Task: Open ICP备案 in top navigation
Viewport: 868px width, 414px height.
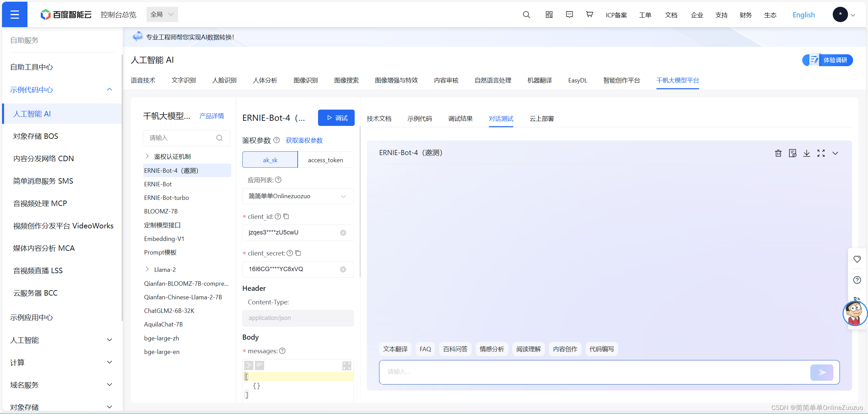Action: [x=616, y=15]
